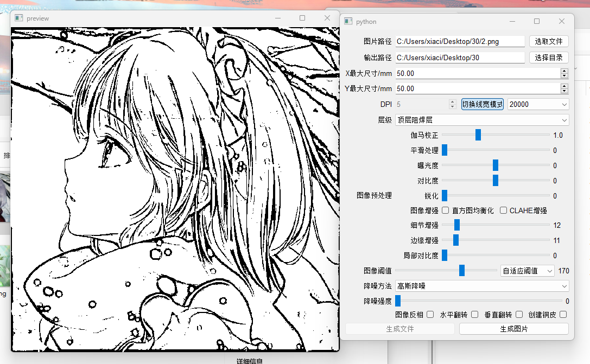
Task: Focus the 输出路径 input field
Action: [x=460, y=58]
